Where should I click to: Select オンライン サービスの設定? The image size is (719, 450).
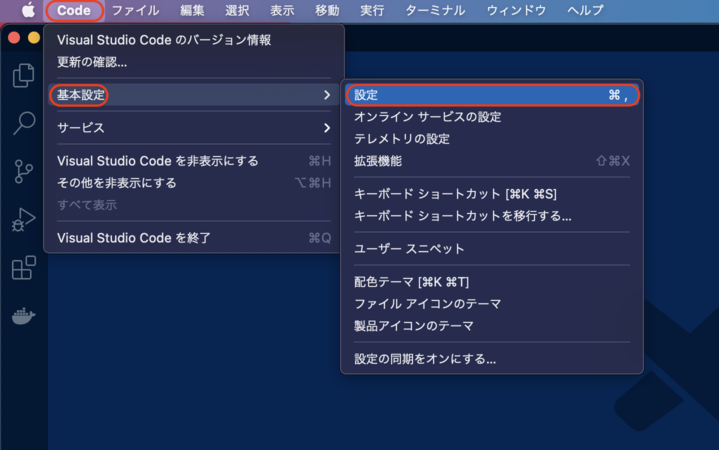click(492, 117)
